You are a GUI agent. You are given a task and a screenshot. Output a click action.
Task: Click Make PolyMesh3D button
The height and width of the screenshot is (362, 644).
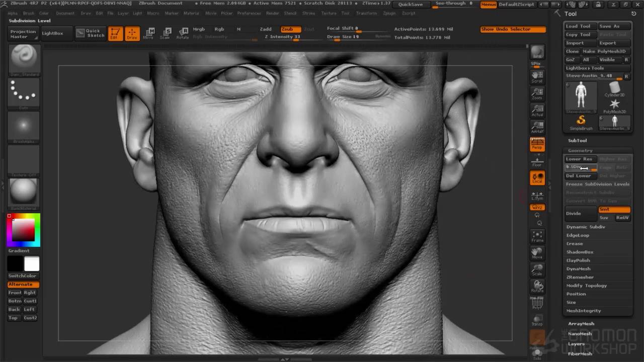pos(606,51)
